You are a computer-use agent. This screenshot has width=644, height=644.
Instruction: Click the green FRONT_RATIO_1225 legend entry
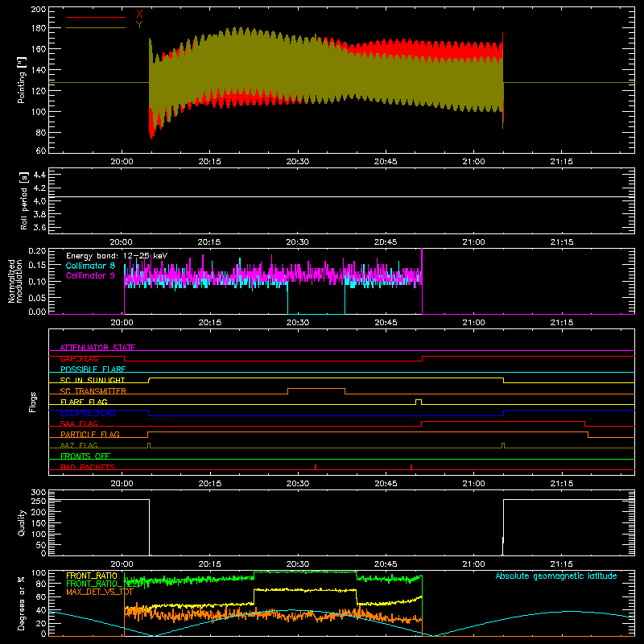tap(105, 584)
